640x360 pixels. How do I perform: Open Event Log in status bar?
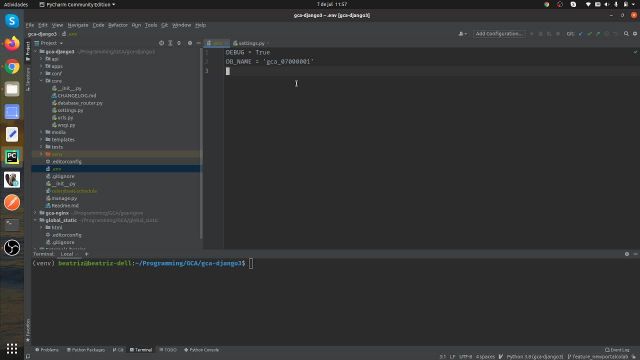[617, 350]
